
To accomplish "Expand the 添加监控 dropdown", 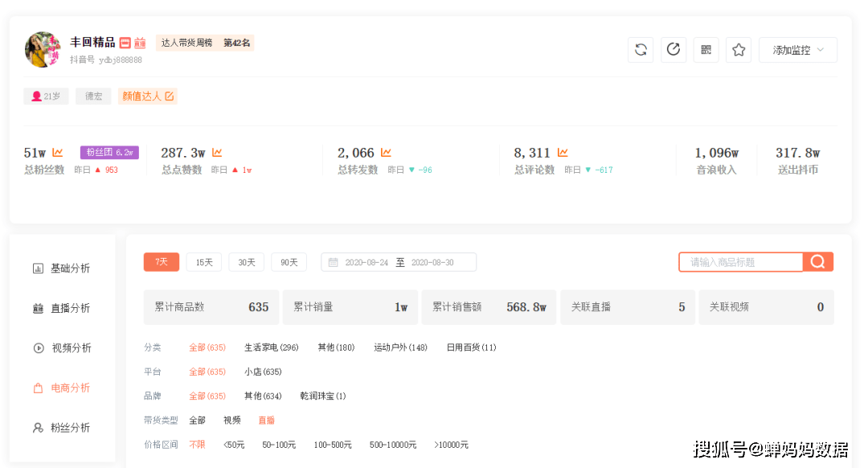I will pyautogui.click(x=798, y=50).
